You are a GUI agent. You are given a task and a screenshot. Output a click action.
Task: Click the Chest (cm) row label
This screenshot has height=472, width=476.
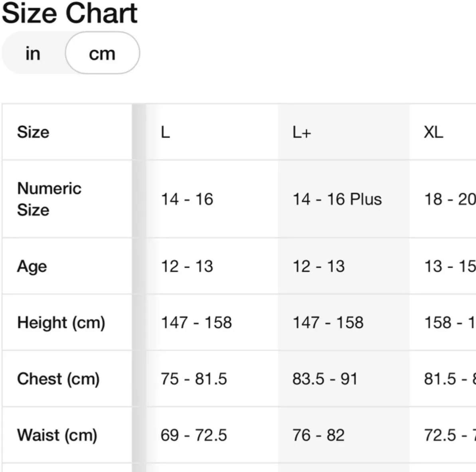pos(58,379)
